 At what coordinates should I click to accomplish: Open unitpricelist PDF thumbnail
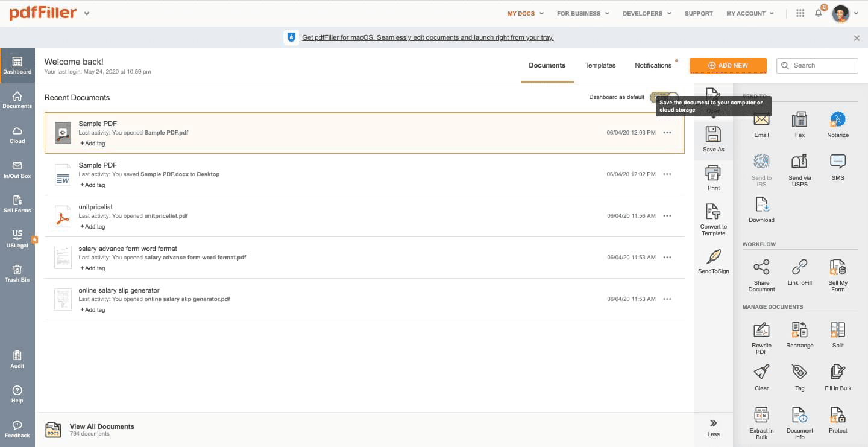pos(63,216)
